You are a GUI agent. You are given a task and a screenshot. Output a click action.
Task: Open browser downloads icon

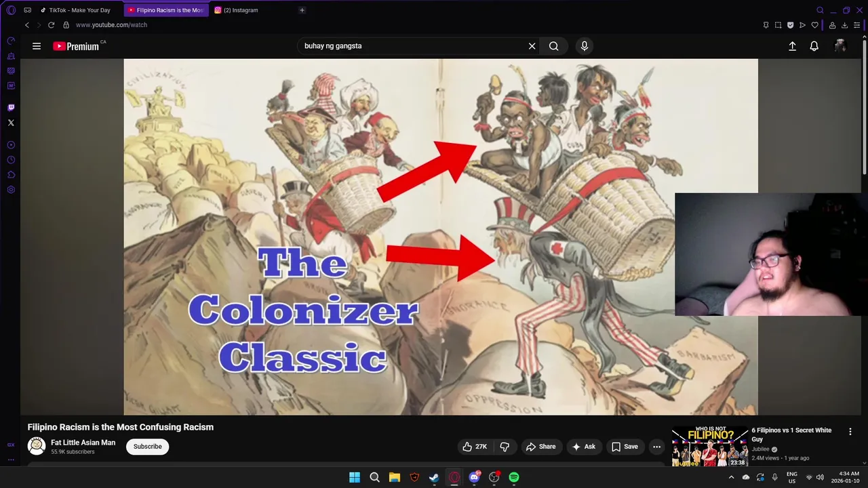844,25
